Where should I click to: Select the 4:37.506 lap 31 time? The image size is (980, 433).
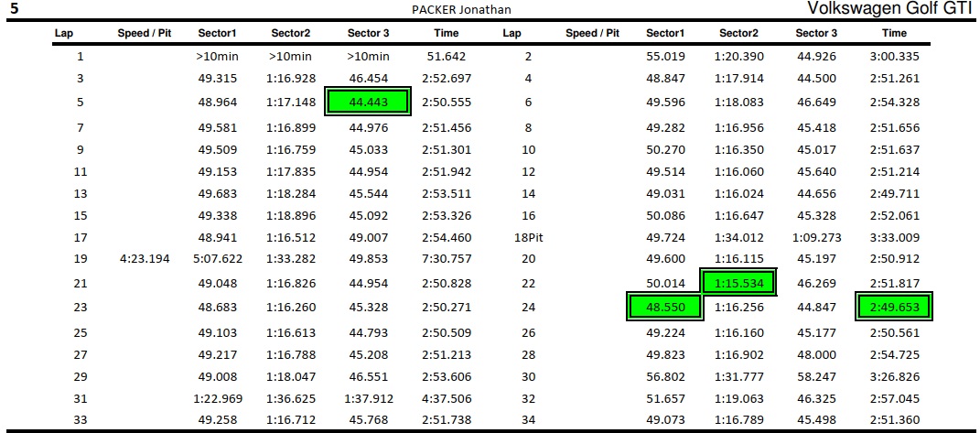[447, 397]
